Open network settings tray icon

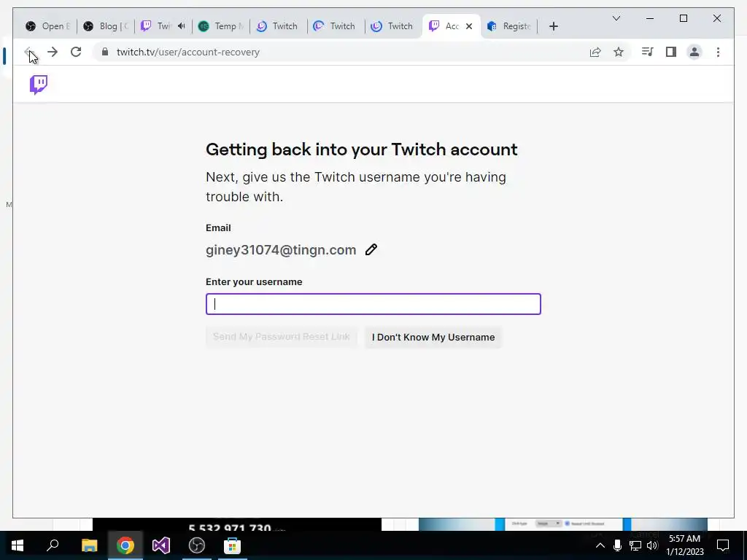[635, 545]
